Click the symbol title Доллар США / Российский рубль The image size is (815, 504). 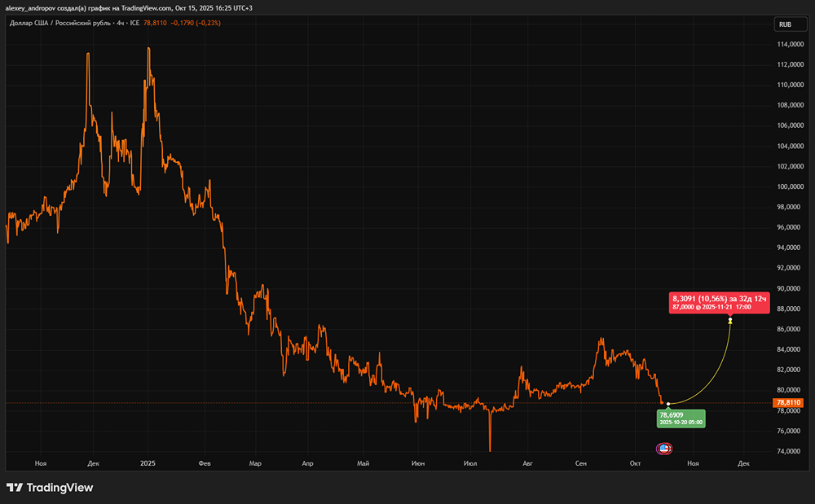59,23
